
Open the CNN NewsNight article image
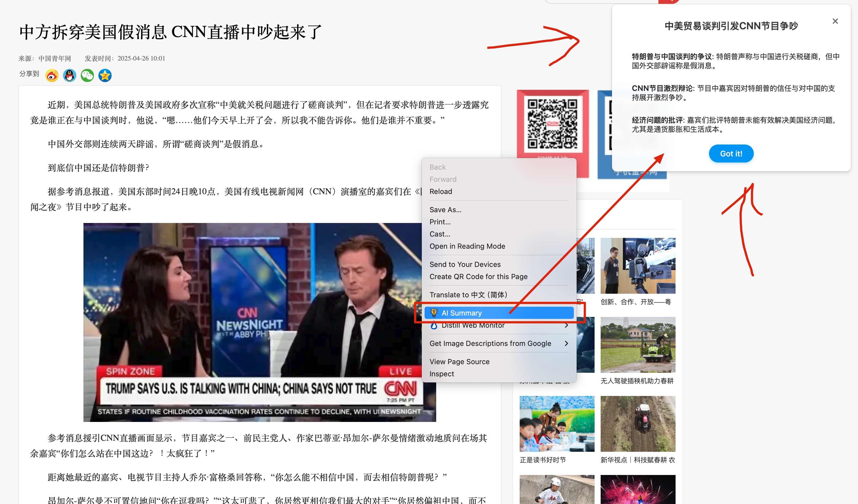point(260,322)
